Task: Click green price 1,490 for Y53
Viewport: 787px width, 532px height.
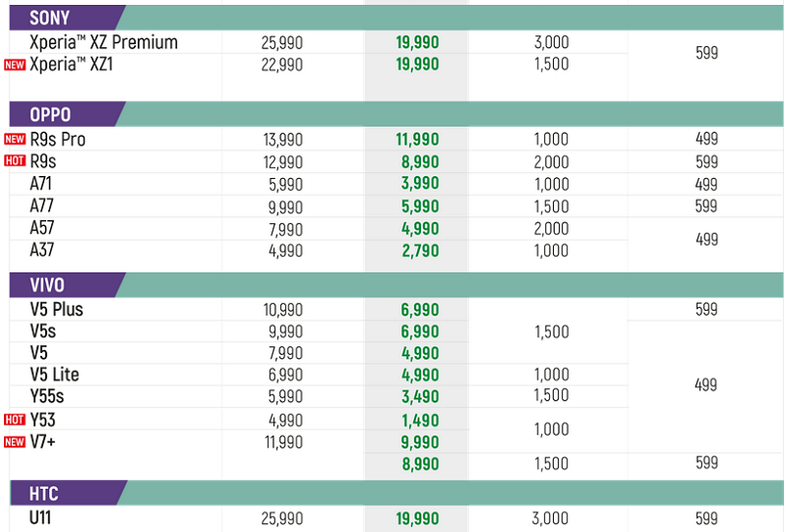Action: click(420, 420)
